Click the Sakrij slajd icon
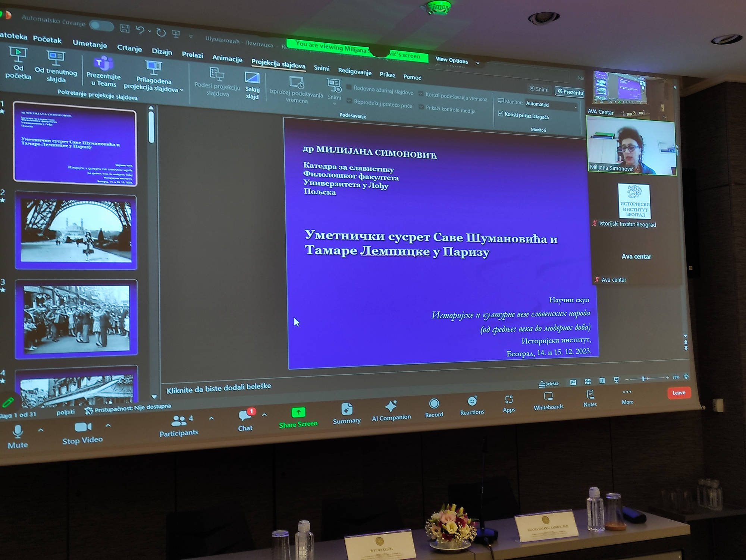Image resolution: width=746 pixels, height=560 pixels. tap(252, 78)
